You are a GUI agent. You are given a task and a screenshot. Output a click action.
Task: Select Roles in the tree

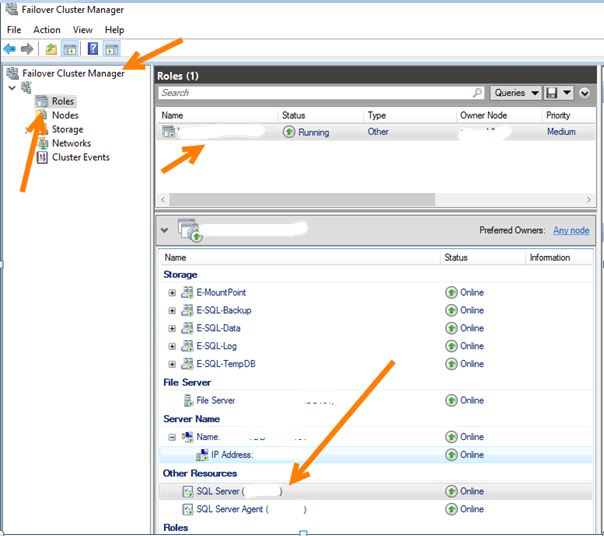(63, 101)
